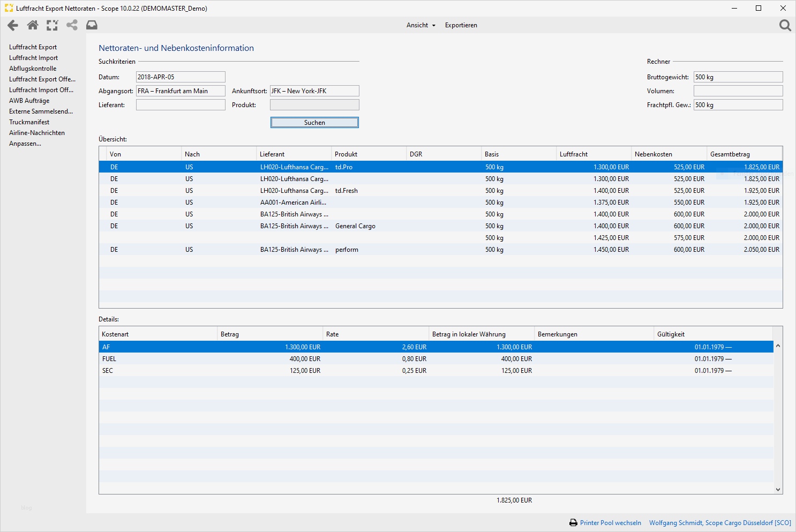Click the Wolfgang Schmidt user link
This screenshot has height=532, width=796.
[x=719, y=523]
